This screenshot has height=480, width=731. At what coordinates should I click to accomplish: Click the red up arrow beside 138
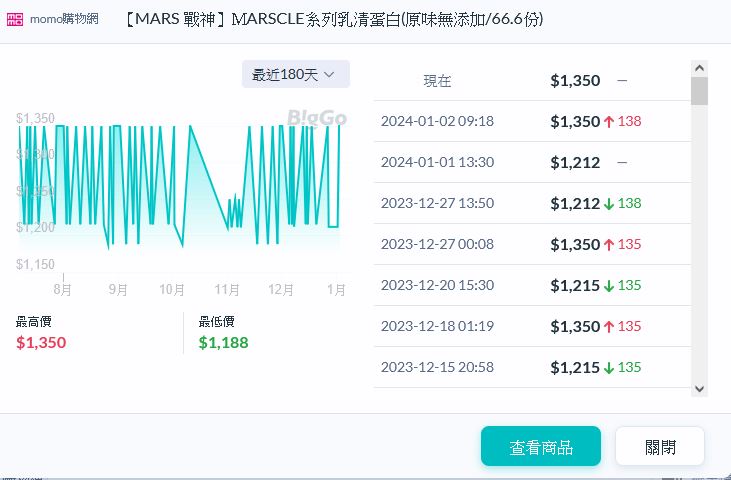pyautogui.click(x=609, y=121)
